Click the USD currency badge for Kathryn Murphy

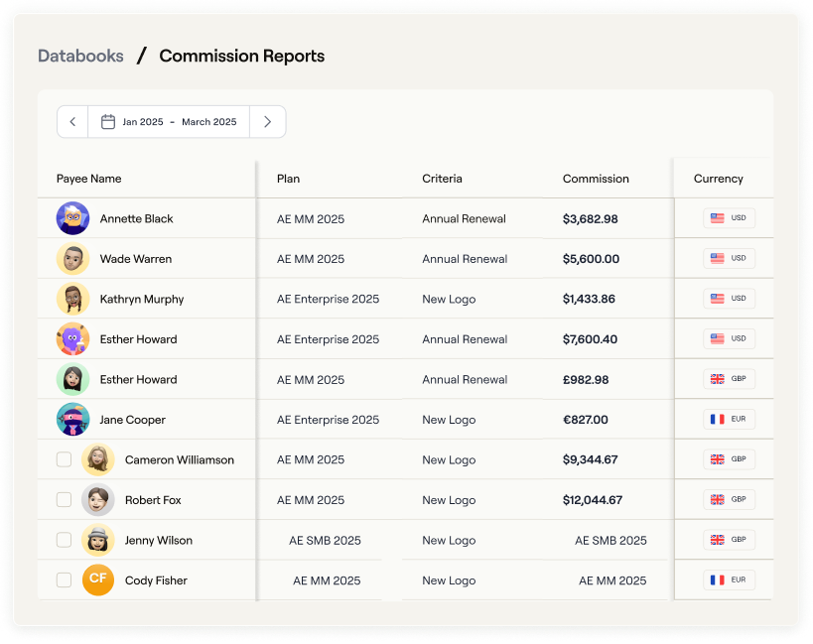tap(729, 299)
